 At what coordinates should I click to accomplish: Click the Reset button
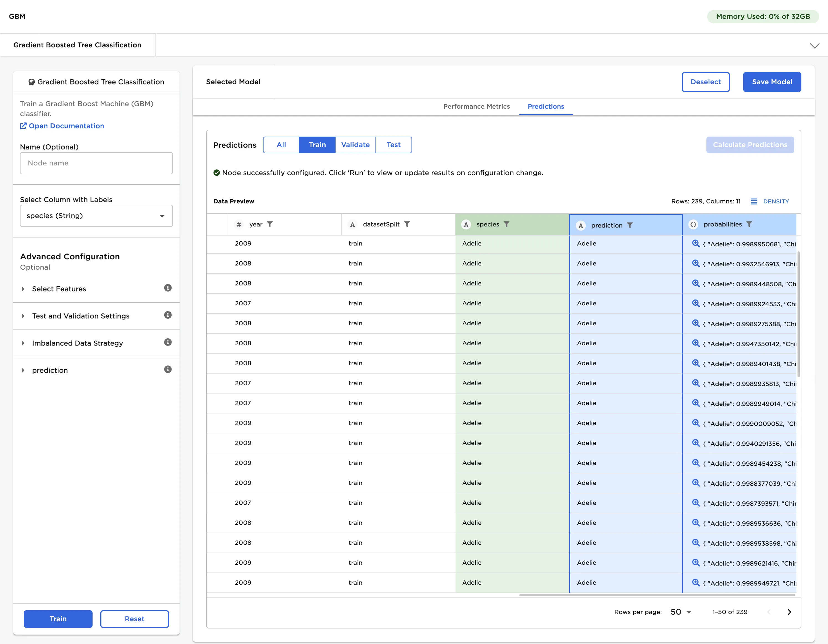tap(135, 619)
